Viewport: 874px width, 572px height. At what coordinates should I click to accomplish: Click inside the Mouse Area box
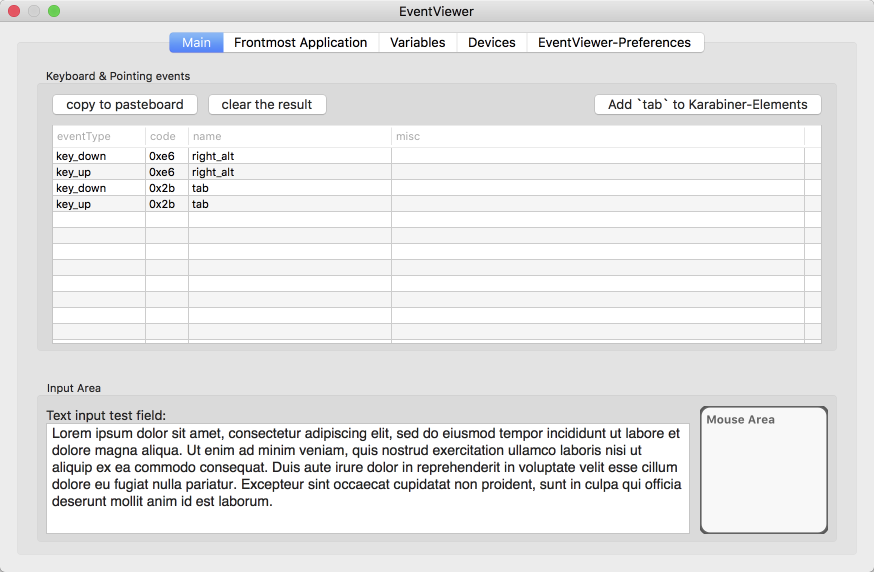(x=764, y=470)
